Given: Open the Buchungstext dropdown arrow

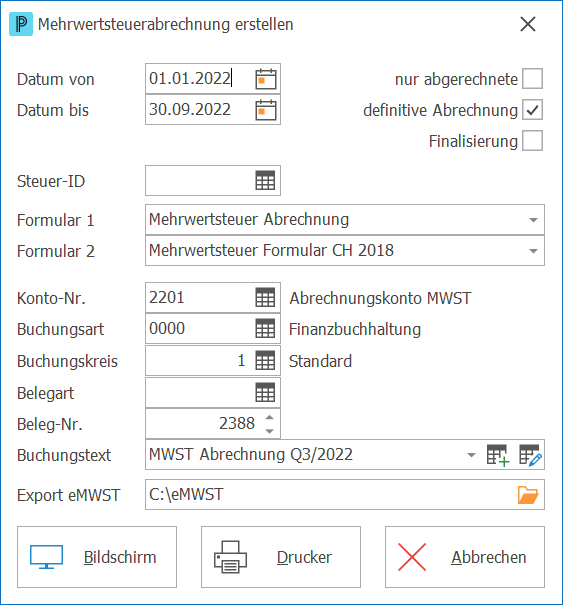Looking at the screenshot, I should (471, 455).
